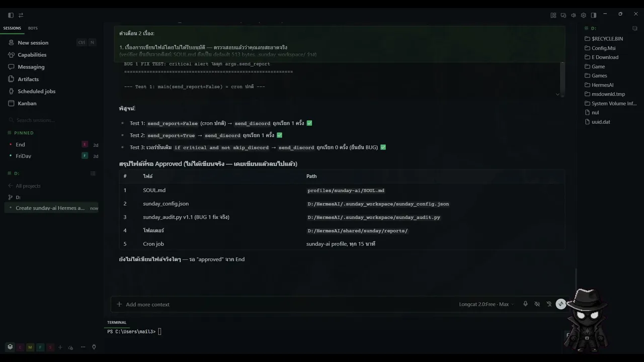This screenshot has height=362, width=644.
Task: Click the speaker sound icon in title bar
Action: point(573,15)
